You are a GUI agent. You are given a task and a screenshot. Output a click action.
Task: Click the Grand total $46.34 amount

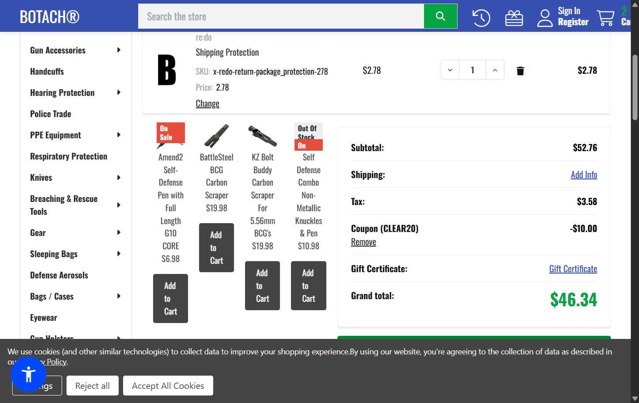pos(573,300)
